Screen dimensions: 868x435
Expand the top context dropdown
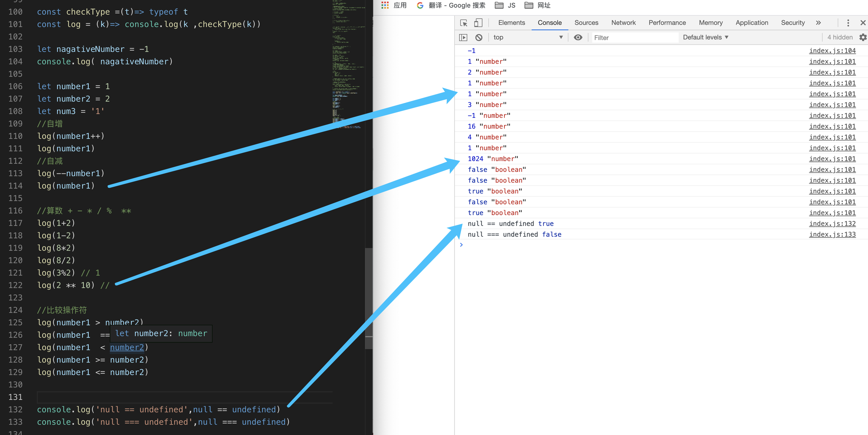click(x=528, y=37)
